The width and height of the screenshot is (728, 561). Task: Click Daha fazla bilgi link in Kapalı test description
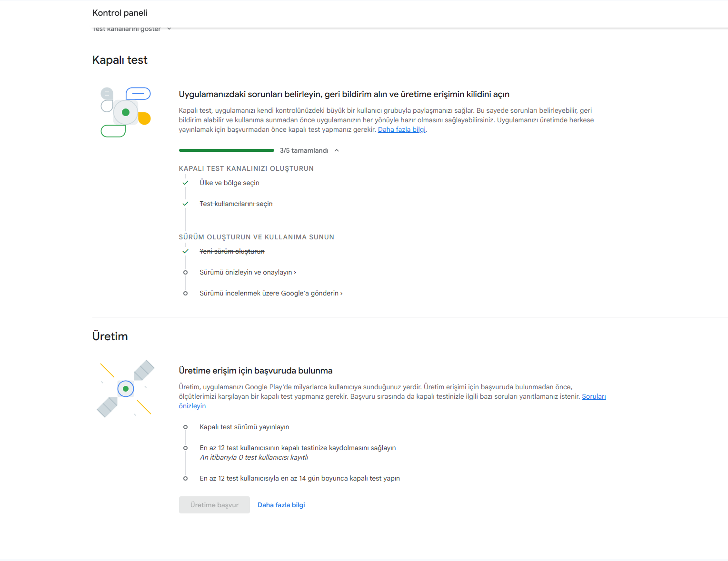click(x=402, y=129)
